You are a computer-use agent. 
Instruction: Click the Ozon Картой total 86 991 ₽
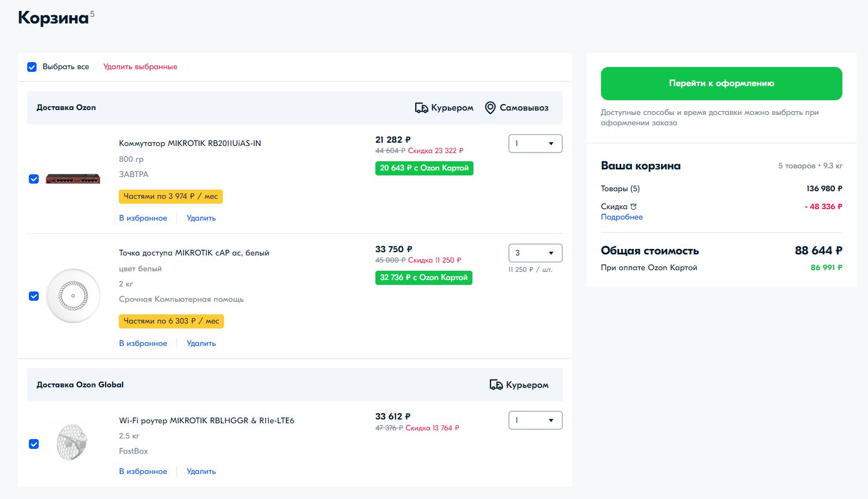point(826,267)
